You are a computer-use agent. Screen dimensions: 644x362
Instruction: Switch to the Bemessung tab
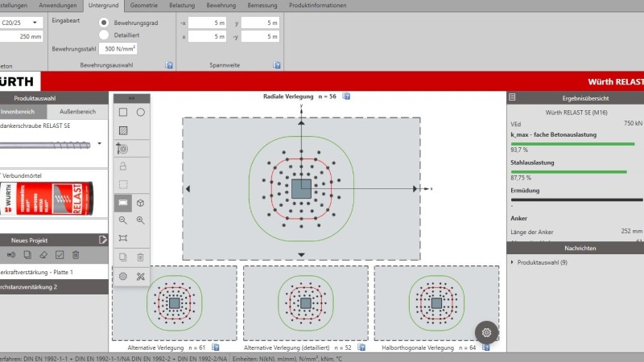[262, 5]
